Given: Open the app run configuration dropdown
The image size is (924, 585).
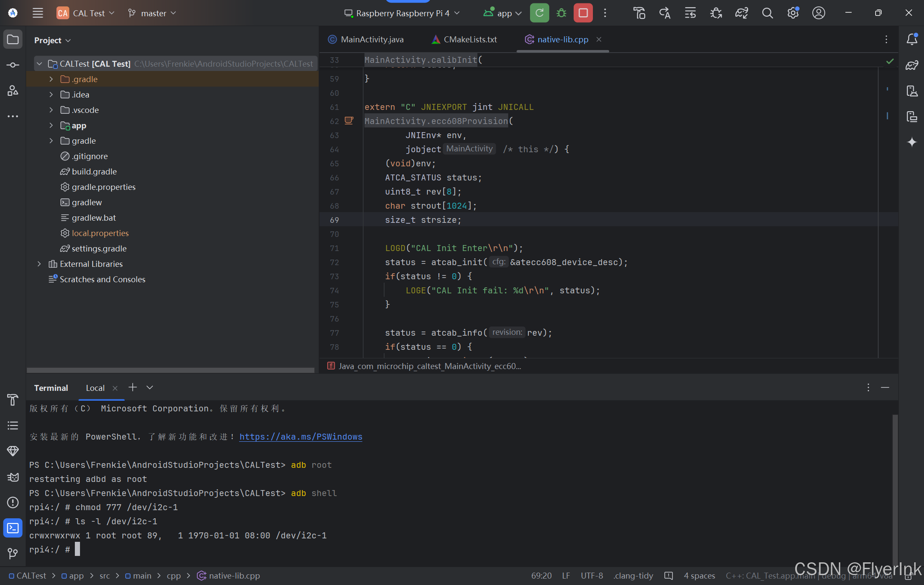Looking at the screenshot, I should point(503,13).
